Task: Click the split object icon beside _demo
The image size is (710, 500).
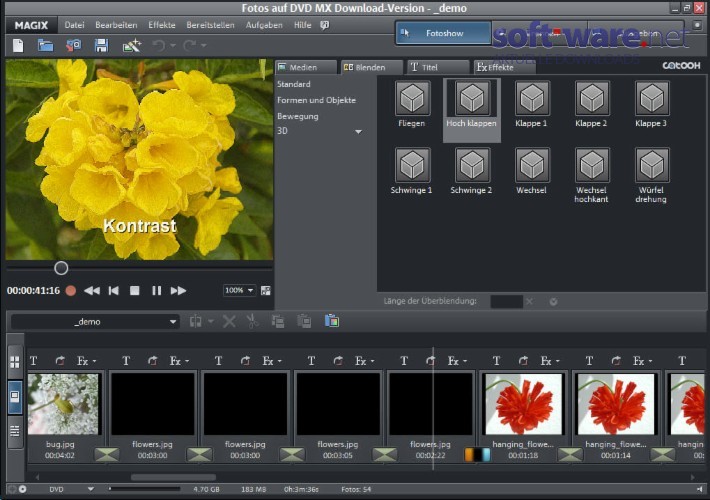Action: [196, 321]
